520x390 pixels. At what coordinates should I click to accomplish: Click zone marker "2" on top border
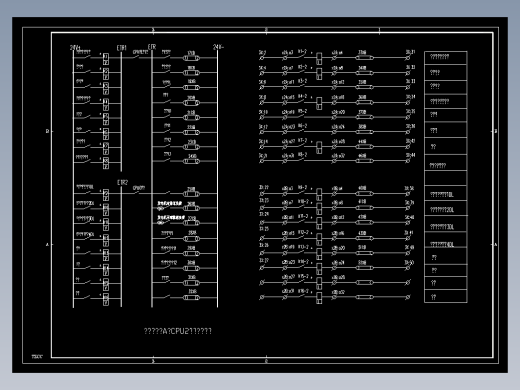click(266, 30)
